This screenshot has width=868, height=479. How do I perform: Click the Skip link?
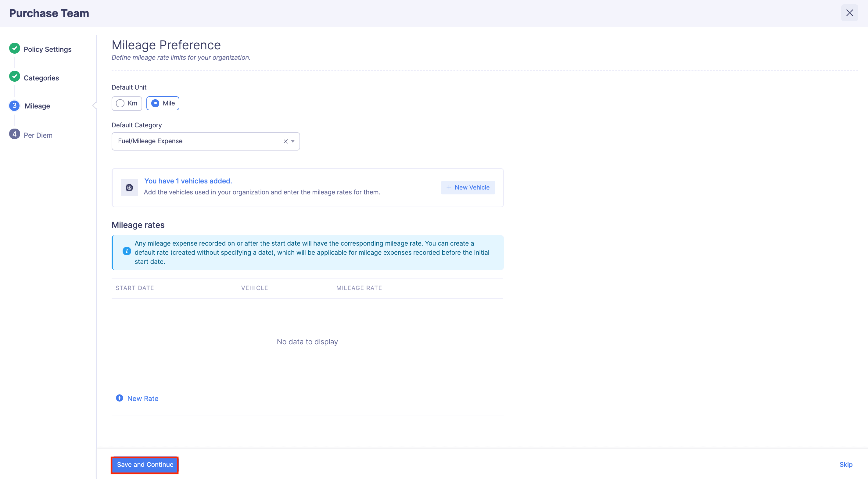click(846, 464)
